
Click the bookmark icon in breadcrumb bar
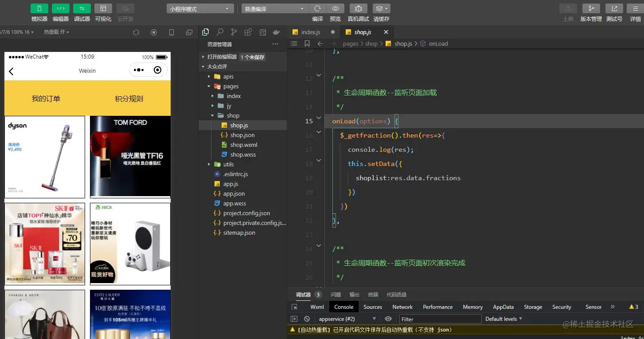pyautogui.click(x=307, y=43)
